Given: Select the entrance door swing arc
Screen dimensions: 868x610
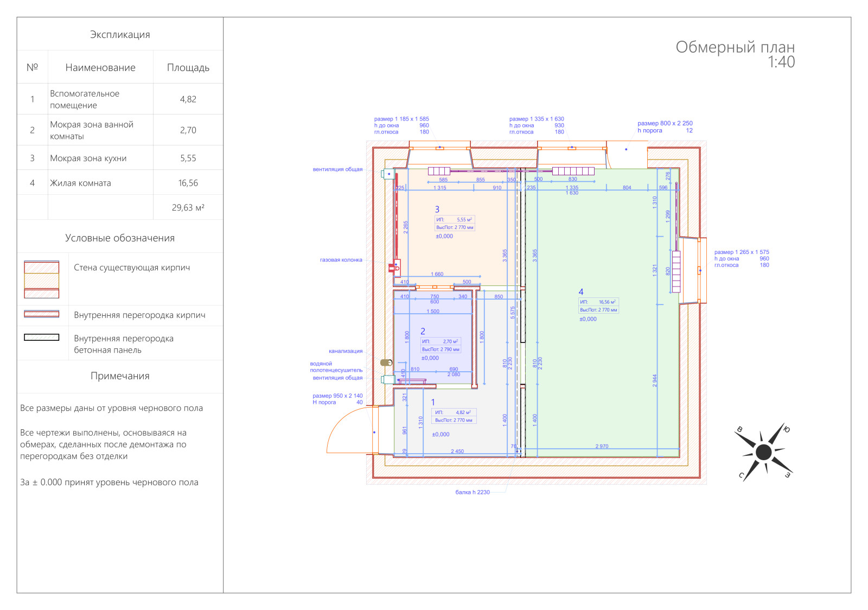Looking at the screenshot, I should [x=347, y=429].
